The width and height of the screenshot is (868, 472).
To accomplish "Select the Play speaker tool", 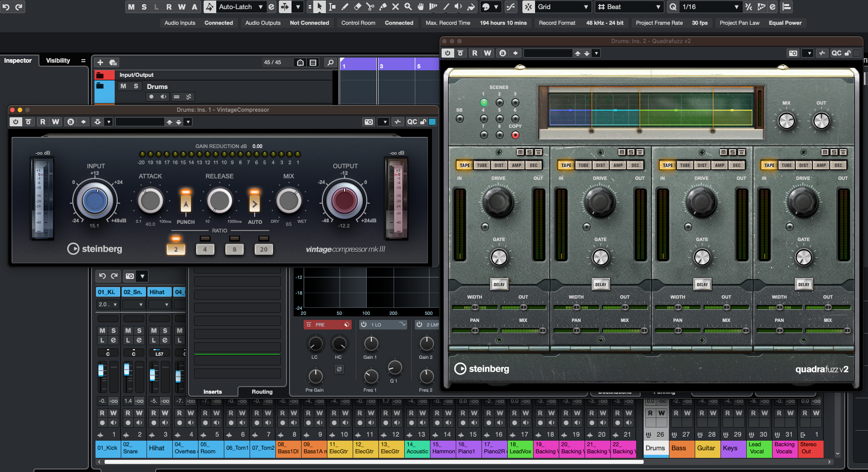I will pos(458,7).
